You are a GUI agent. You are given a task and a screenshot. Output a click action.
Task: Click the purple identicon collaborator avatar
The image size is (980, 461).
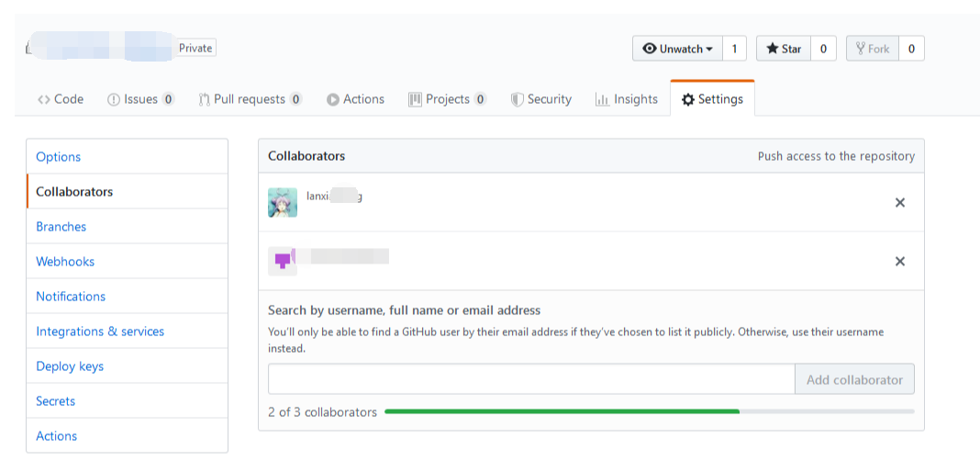pyautogui.click(x=283, y=262)
